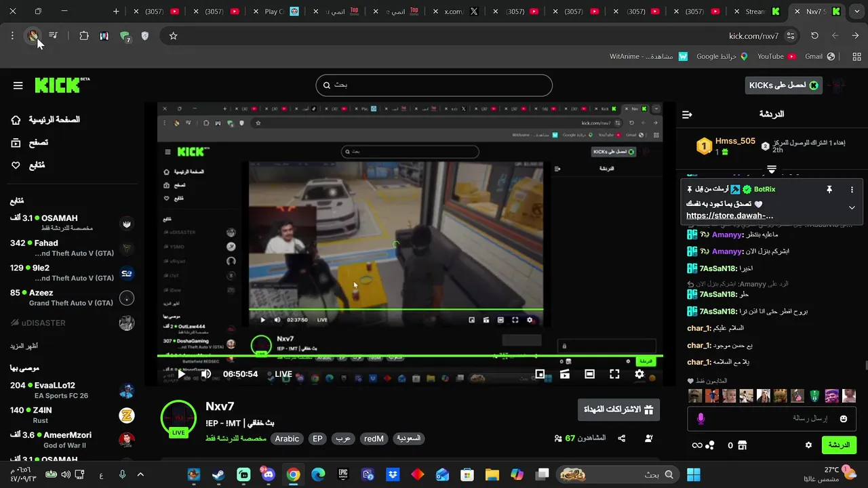Open the OSAMAH channel in following list
The width and height of the screenshot is (868, 488).
[x=71, y=223]
